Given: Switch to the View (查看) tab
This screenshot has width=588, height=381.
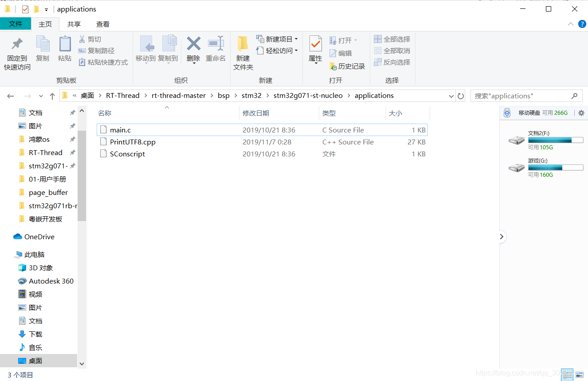Looking at the screenshot, I should tap(103, 24).
